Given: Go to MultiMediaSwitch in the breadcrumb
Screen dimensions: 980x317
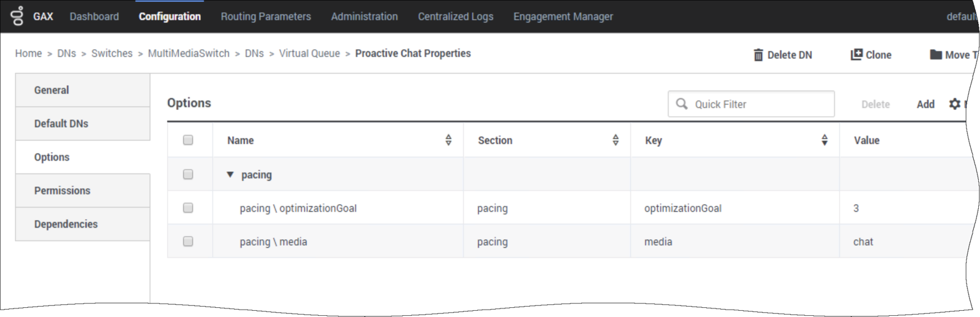Looking at the screenshot, I should (x=189, y=53).
